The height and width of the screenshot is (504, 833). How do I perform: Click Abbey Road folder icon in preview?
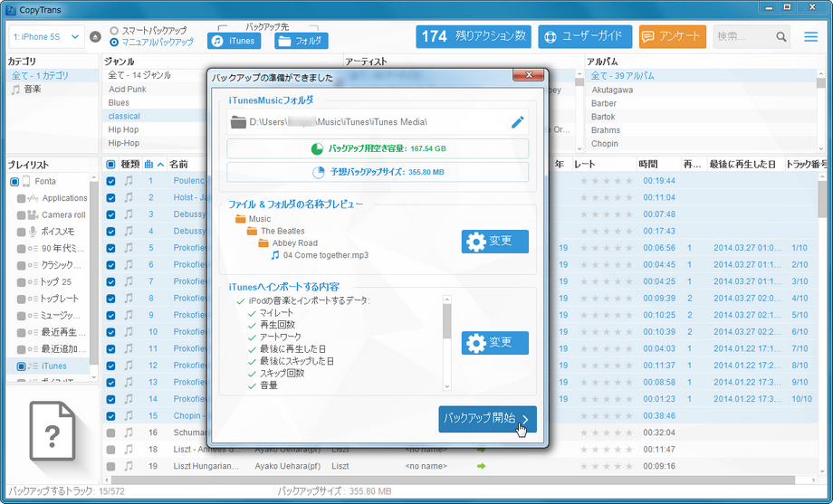tap(263, 243)
